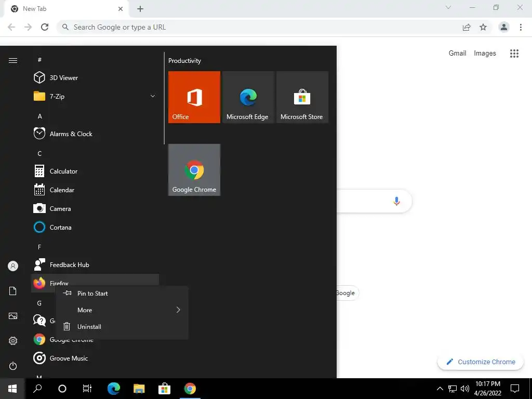Screen dimensions: 532x399
Task: Jump to the # section header
Action: pyautogui.click(x=39, y=60)
